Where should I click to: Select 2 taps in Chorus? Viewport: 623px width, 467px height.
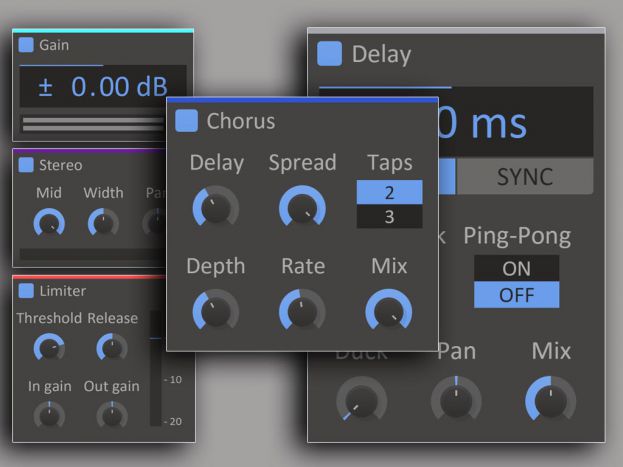tap(389, 192)
